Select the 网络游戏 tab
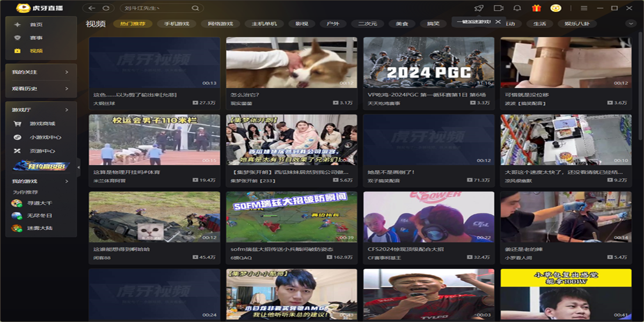The height and width of the screenshot is (322, 644). (x=221, y=24)
